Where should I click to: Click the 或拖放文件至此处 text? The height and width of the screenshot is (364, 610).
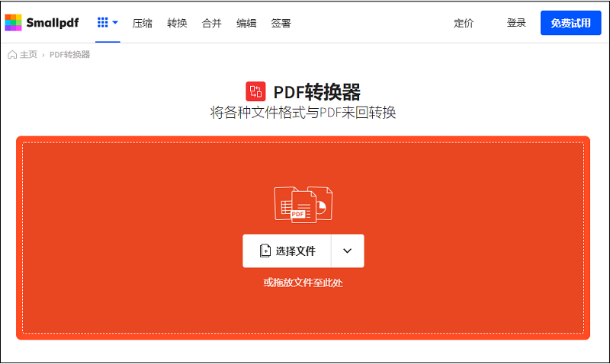pos(303,283)
